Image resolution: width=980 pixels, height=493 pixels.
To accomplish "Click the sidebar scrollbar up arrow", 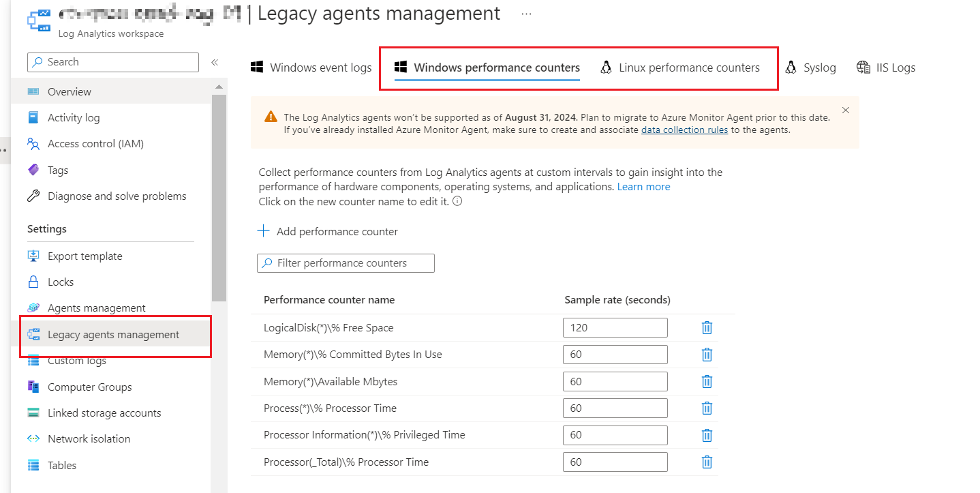I will (219, 87).
